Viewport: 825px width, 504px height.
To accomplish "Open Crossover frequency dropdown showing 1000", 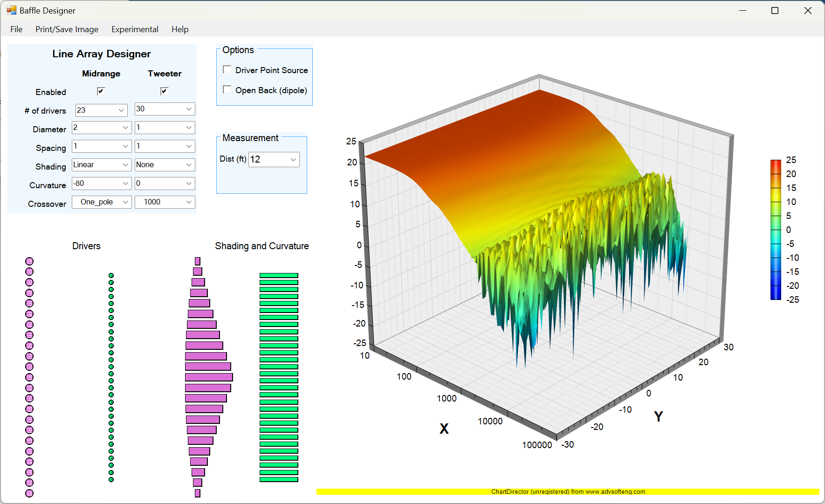I will [165, 202].
